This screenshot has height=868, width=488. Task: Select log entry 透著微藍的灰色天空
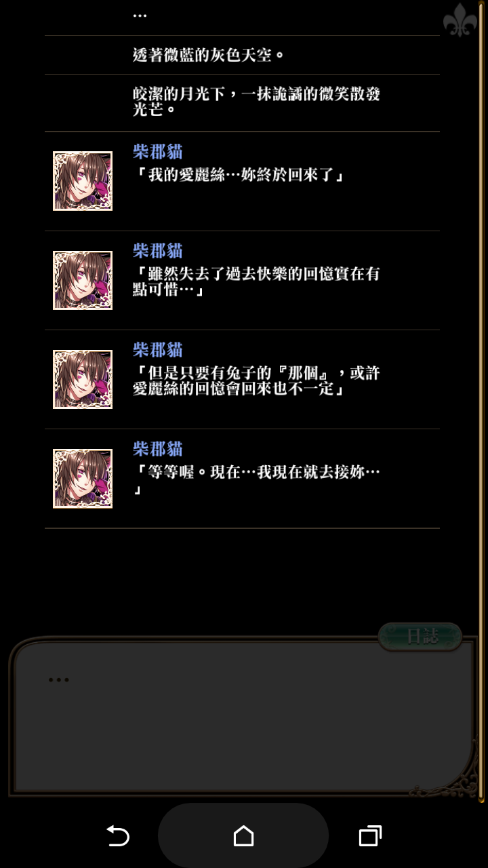[242, 55]
